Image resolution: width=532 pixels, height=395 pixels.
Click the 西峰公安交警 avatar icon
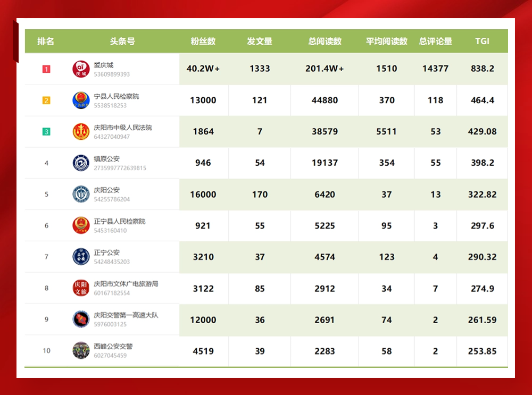[81, 350]
